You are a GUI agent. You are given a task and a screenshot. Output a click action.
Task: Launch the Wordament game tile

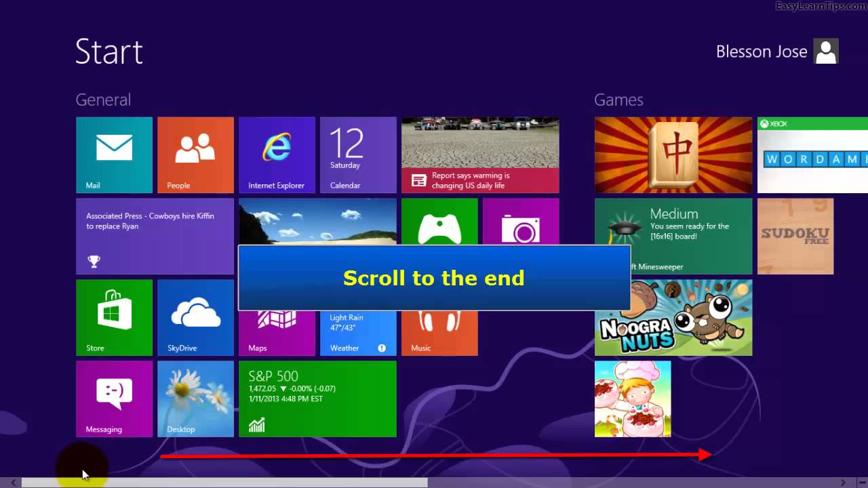(x=812, y=155)
